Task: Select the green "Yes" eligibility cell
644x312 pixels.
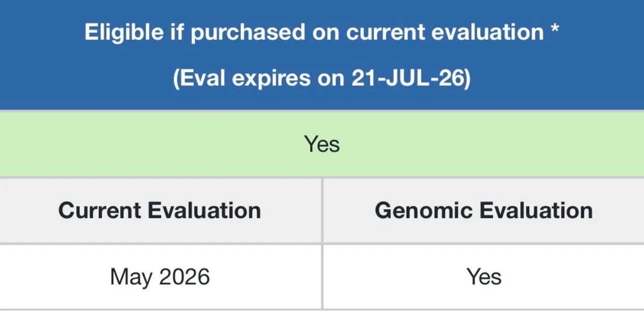Action: 322,143
